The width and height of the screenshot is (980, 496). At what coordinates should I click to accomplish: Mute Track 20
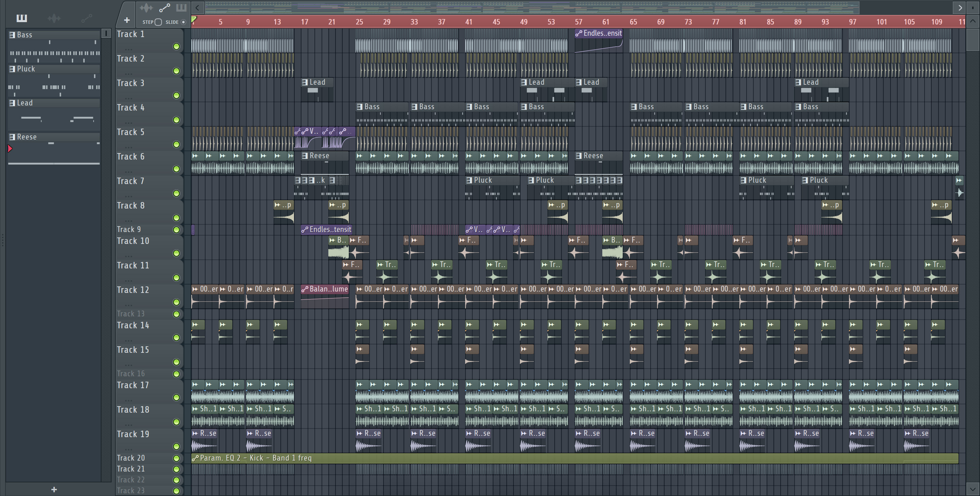[176, 458]
